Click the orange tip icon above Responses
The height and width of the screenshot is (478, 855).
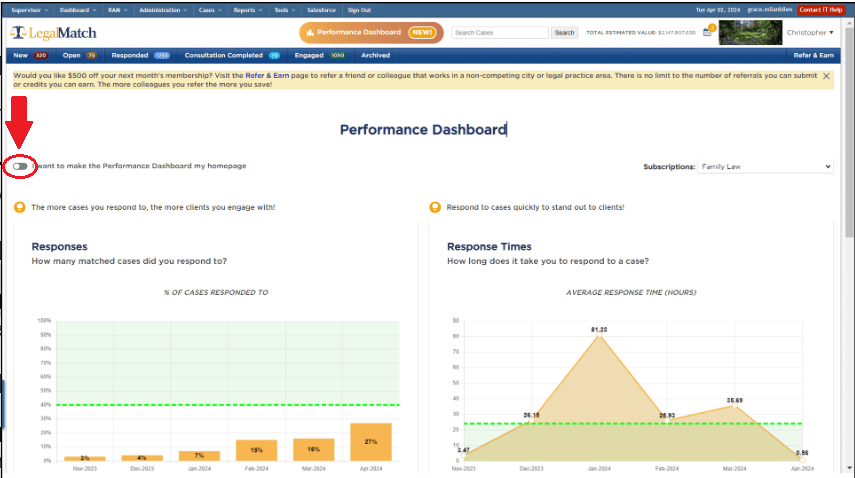[x=20, y=208]
